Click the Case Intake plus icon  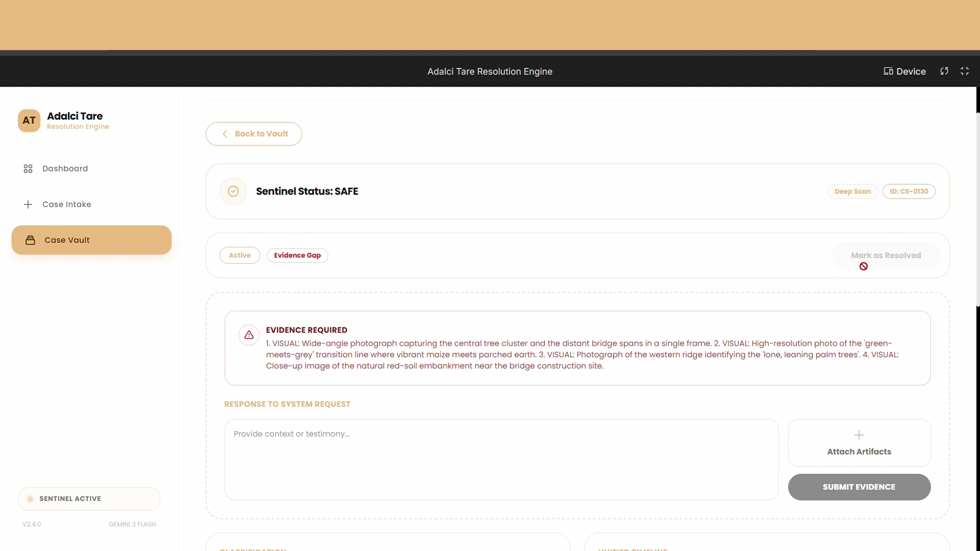tap(28, 205)
